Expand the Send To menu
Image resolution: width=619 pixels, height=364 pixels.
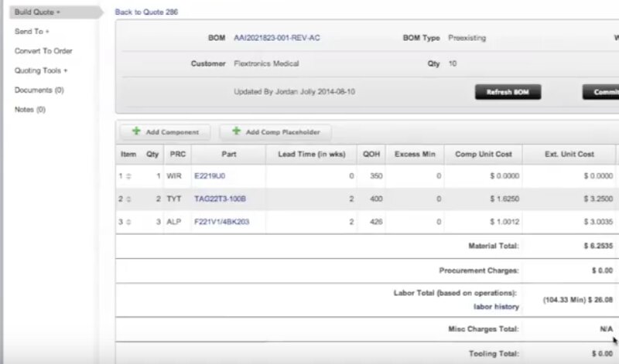tap(32, 32)
